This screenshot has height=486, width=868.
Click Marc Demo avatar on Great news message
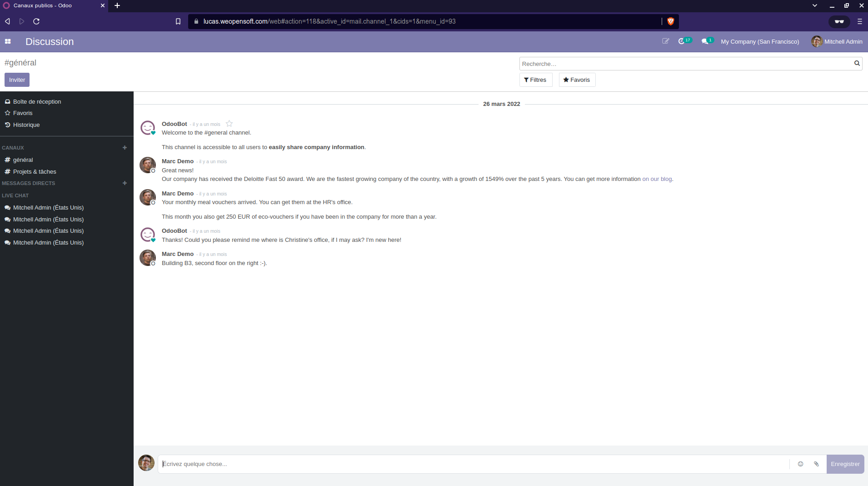[x=147, y=165]
